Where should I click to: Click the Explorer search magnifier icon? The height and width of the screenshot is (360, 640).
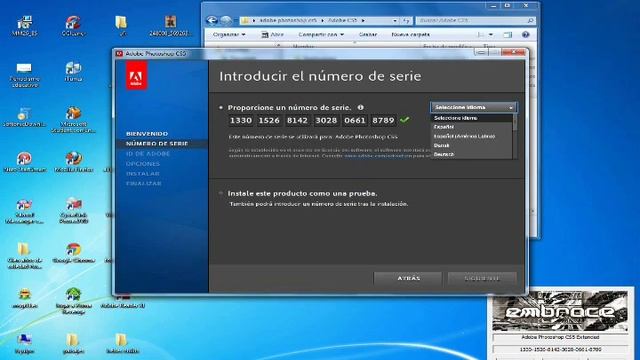(x=530, y=20)
